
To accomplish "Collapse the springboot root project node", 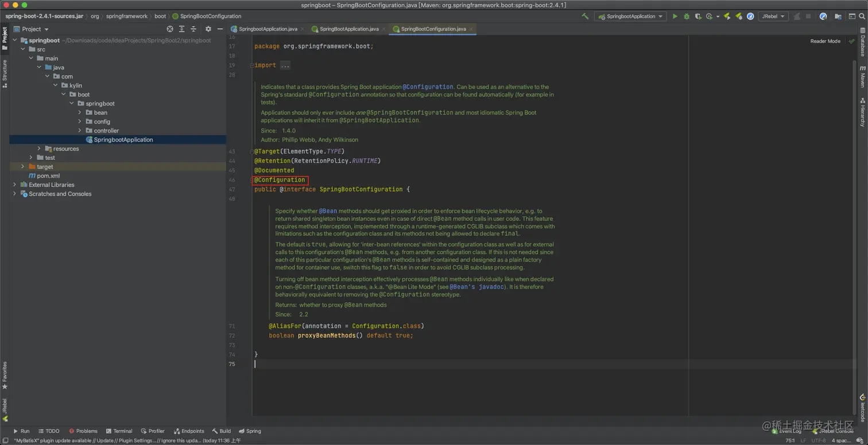I will pos(15,40).
